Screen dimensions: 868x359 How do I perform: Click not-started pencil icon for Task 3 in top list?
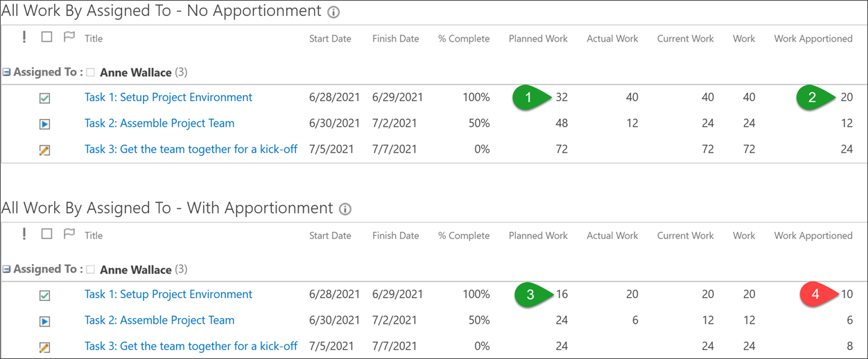coord(44,150)
